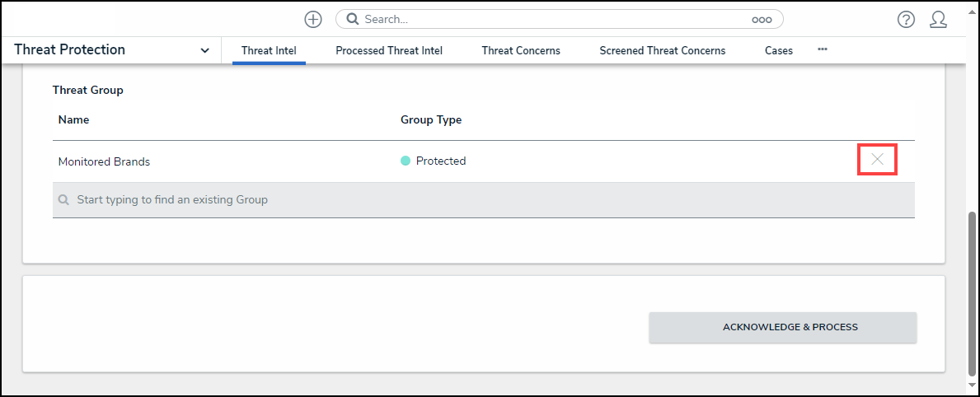The image size is (980, 397).
Task: Select the Screened Threat Concerns tab
Action: (663, 51)
